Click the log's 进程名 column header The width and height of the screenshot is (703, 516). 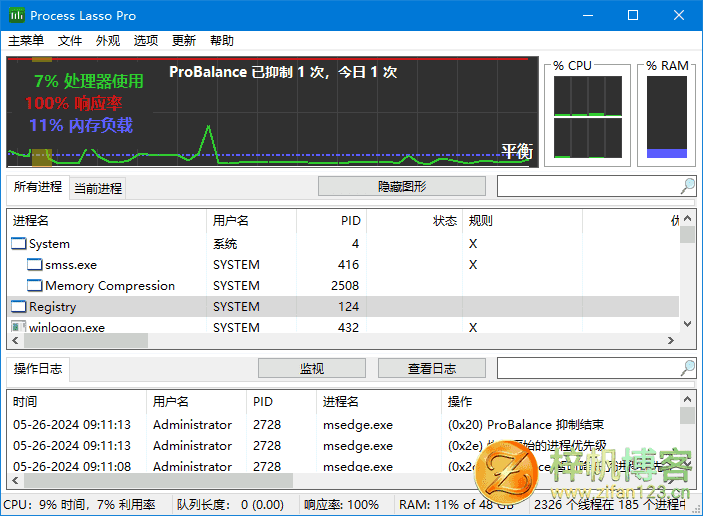379,402
